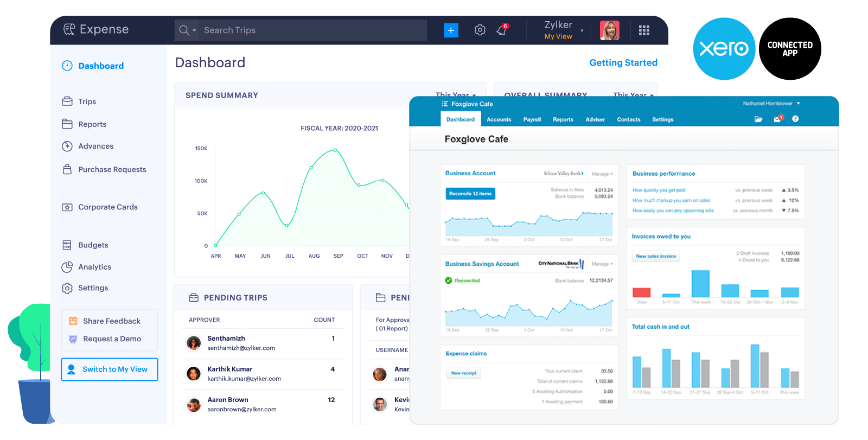868x440 pixels.
Task: Select approver Karthik Kumar row
Action: coord(263,374)
